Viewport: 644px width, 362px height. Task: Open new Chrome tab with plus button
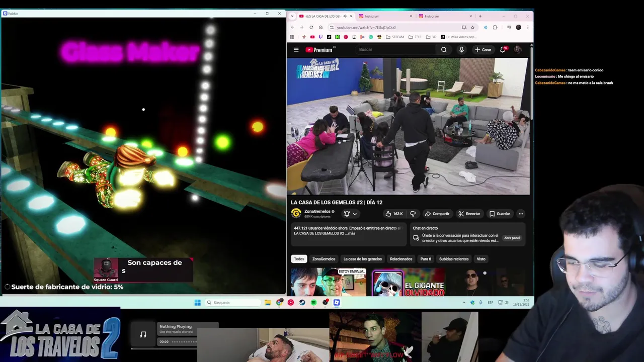pos(480,16)
